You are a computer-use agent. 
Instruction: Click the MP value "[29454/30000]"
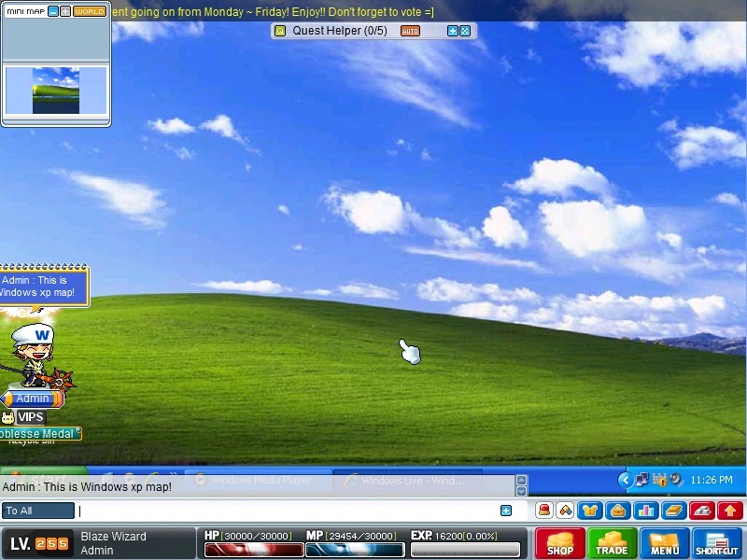point(360,536)
